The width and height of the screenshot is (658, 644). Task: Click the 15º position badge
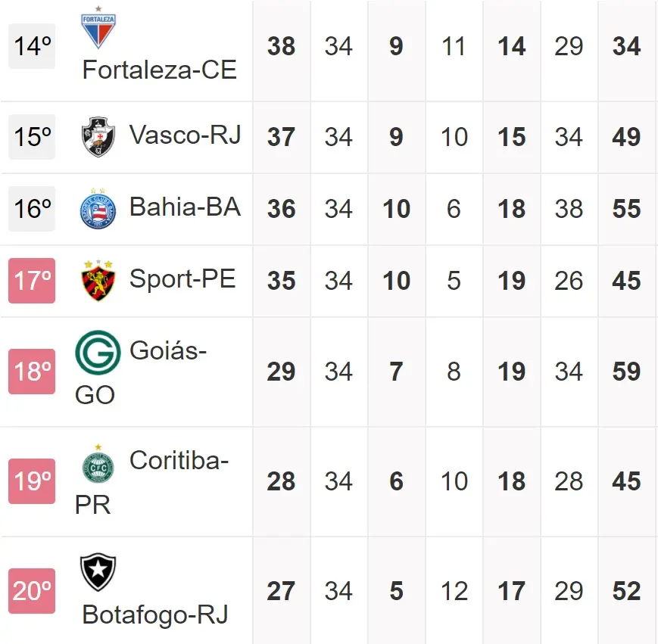32,137
